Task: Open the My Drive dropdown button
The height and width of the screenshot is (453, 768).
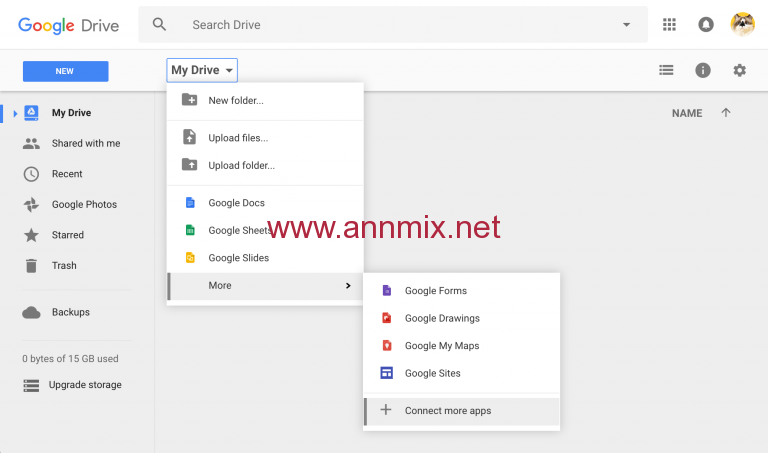Action: point(202,70)
